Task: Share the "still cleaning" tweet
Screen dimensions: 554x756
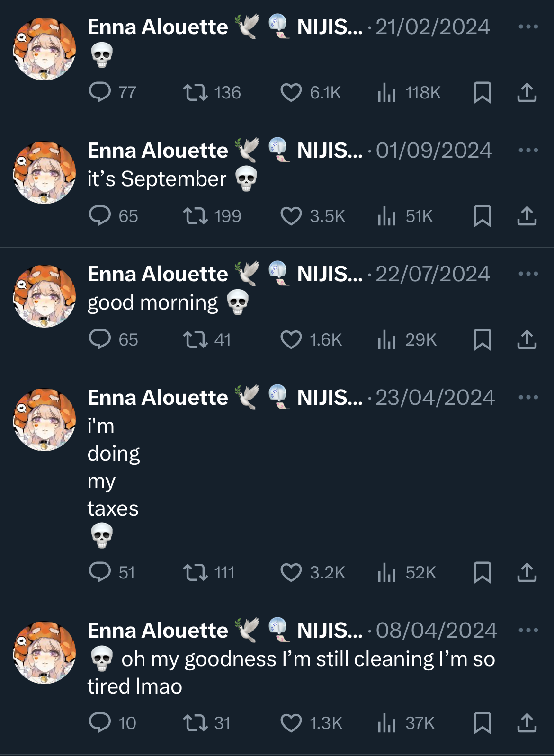Action: [527, 723]
